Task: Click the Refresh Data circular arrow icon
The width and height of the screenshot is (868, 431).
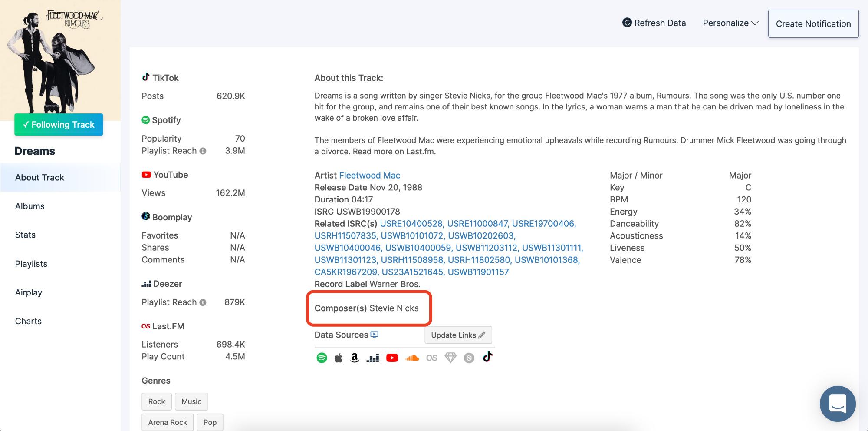Action: tap(627, 23)
